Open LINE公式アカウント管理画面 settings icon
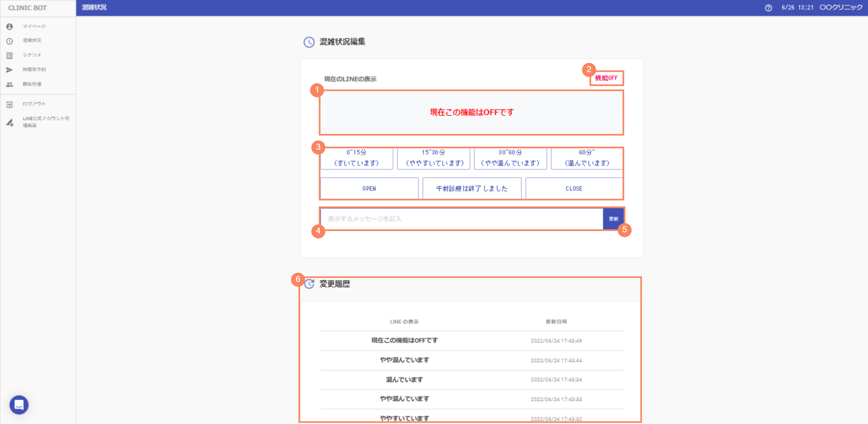Image resolution: width=868 pixels, height=424 pixels. 10,122
